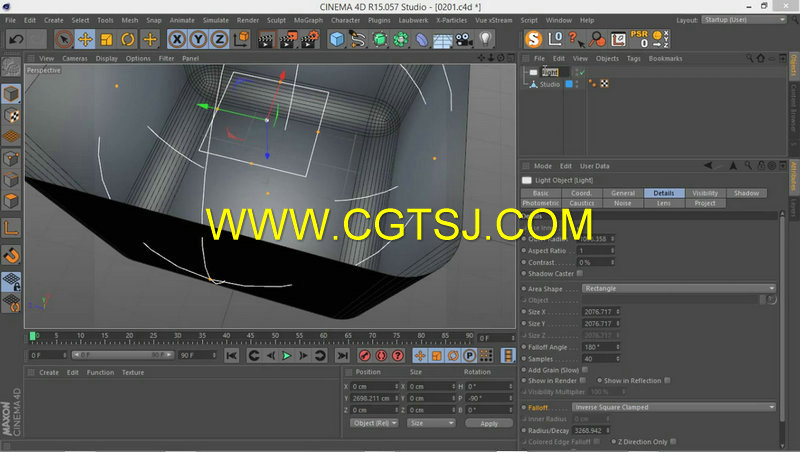Click the PSR 0 reset icon

[639, 39]
